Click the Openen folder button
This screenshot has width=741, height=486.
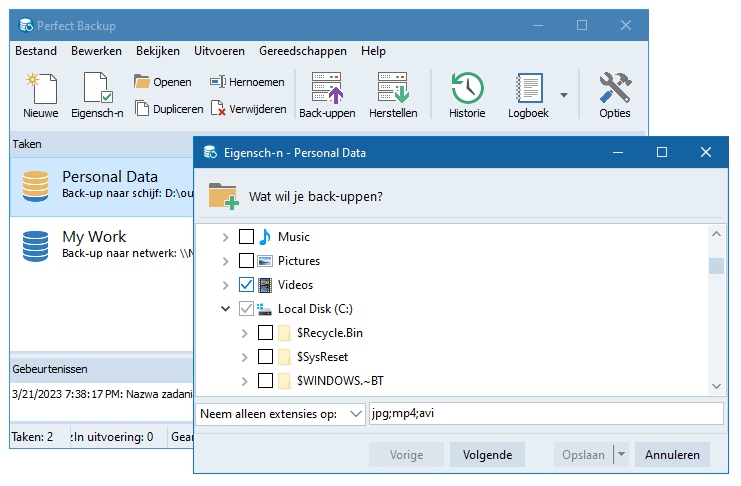tap(163, 82)
